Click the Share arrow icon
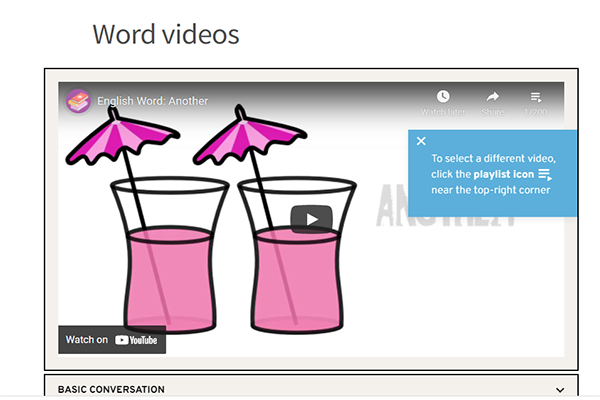 (x=493, y=97)
